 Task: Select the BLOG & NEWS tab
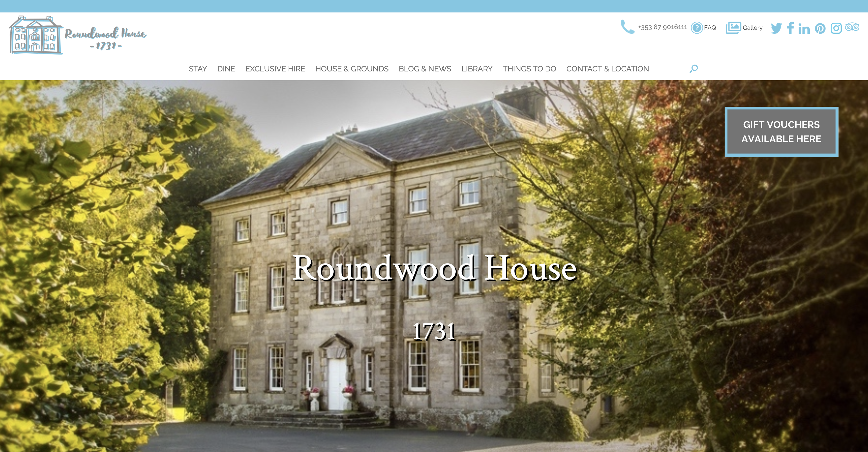tap(425, 68)
